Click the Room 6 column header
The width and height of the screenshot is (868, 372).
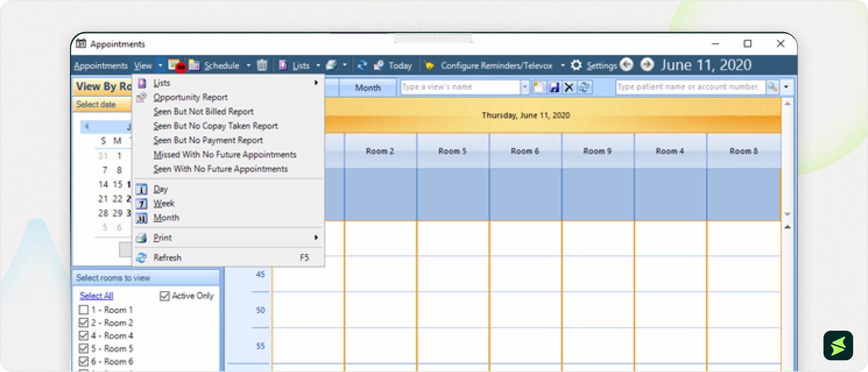[x=525, y=151]
